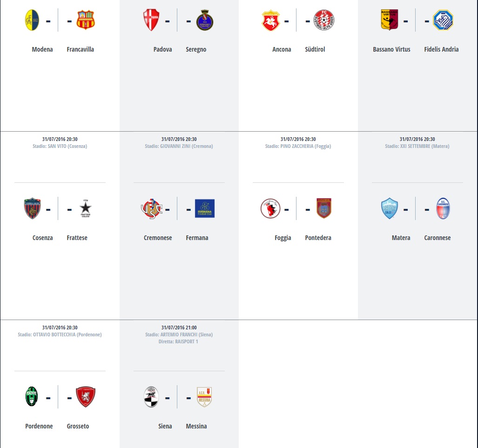478x448 pixels.
Task: Click the Fidelis Andria crest
Action: coord(443,20)
